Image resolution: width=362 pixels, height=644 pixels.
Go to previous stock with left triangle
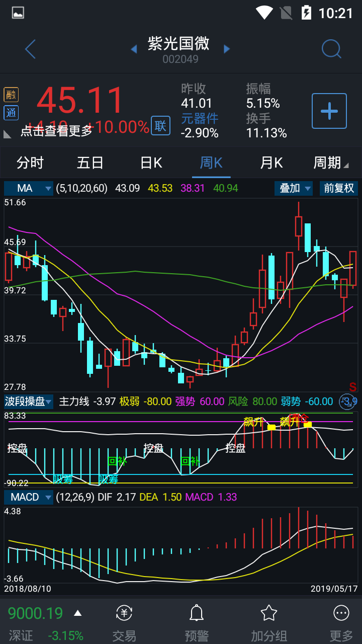coord(134,49)
